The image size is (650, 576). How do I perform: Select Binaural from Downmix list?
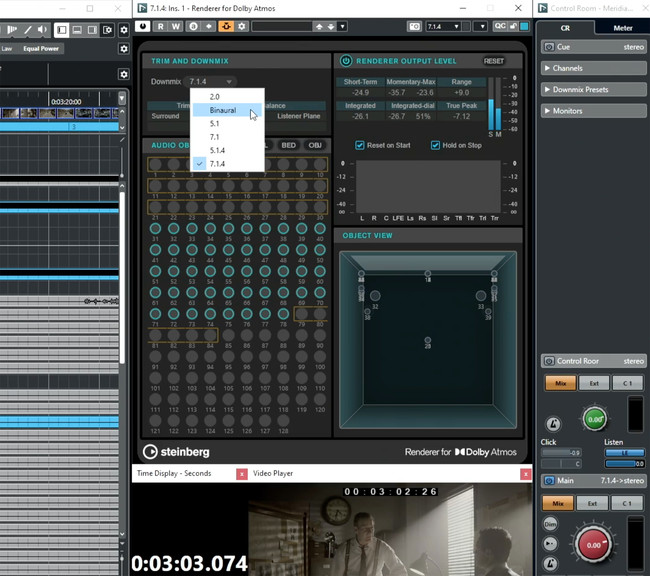(223, 110)
